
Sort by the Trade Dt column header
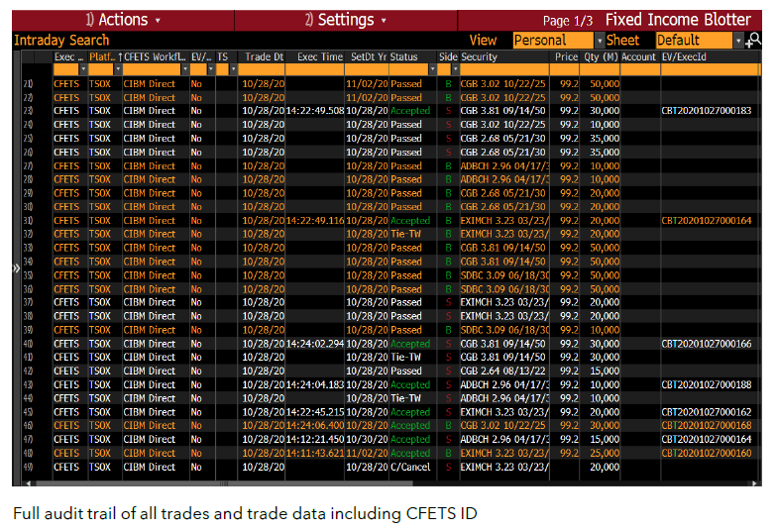(264, 56)
